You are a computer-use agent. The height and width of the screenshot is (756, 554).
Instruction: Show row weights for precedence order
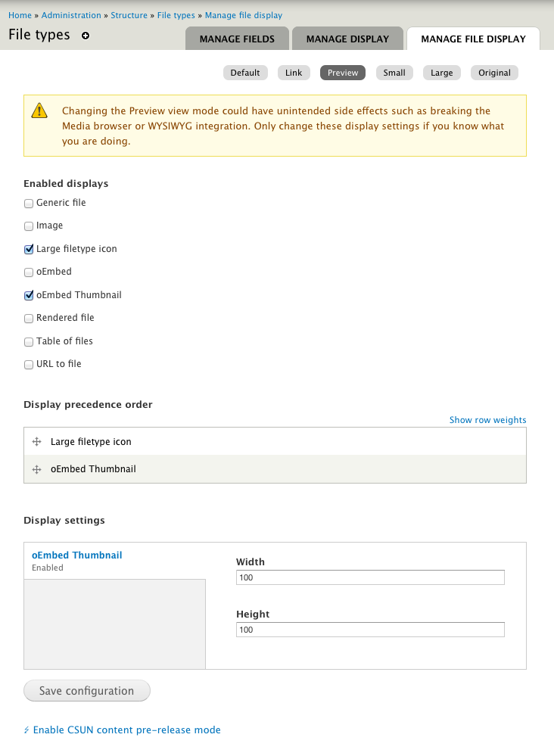pos(487,419)
